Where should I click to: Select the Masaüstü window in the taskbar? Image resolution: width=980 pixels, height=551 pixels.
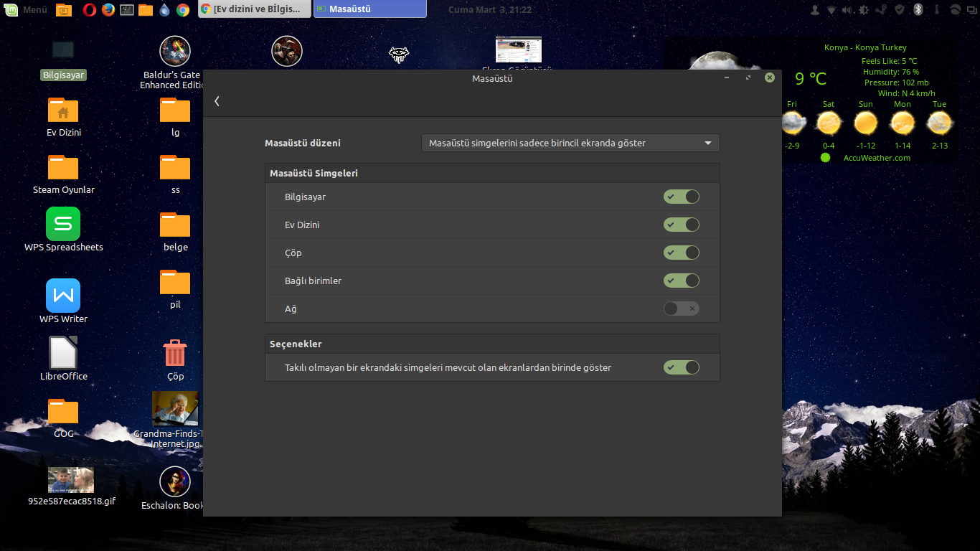coord(370,9)
